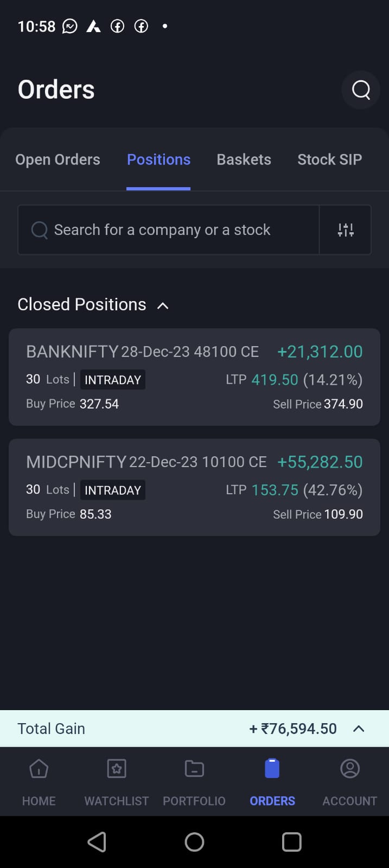Tap the Total Gain summary bar
Screen dimensions: 389x868
[x=163, y=729]
